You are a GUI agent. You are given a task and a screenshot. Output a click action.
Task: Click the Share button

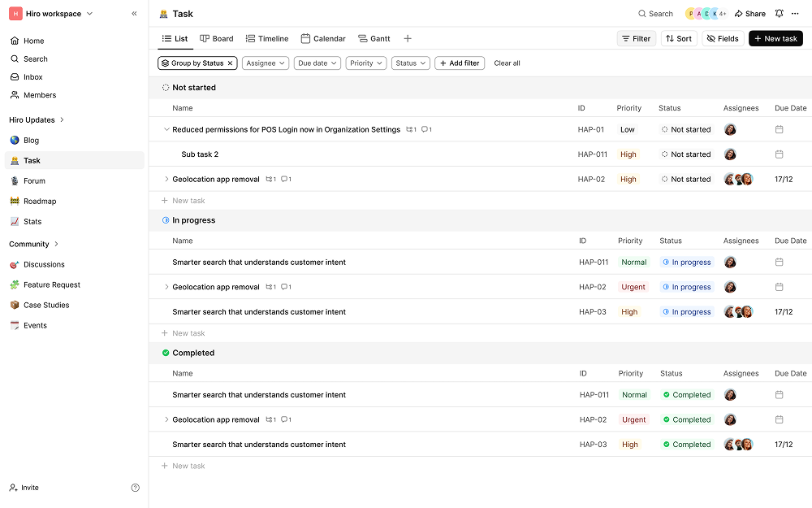click(749, 14)
